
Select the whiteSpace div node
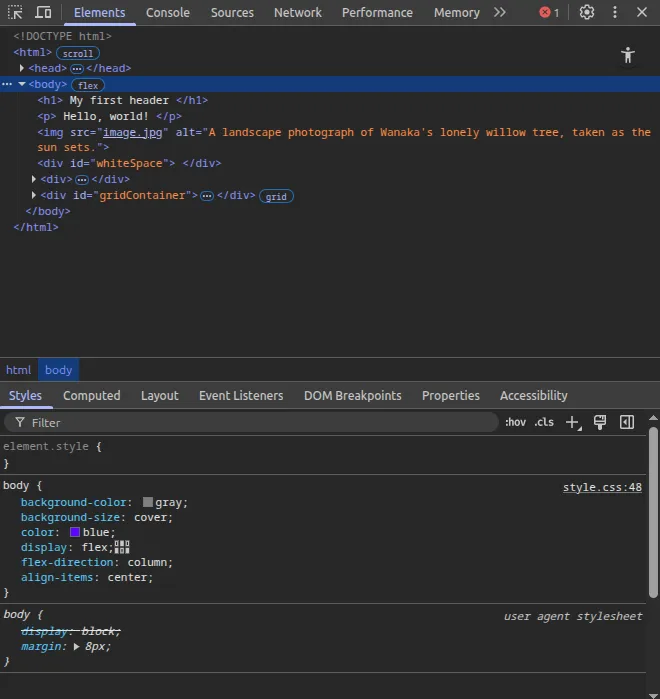point(129,163)
